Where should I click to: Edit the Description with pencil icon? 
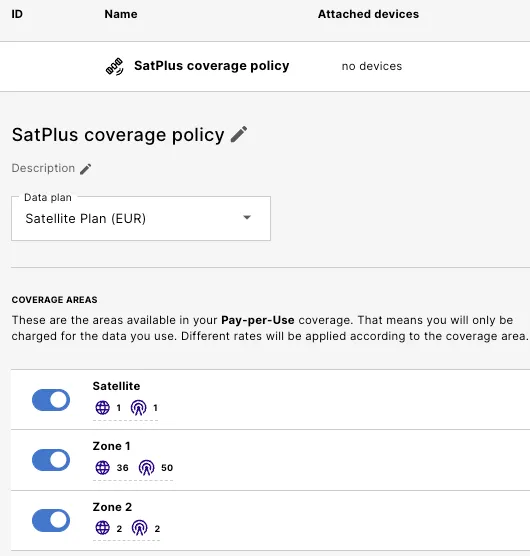click(x=85, y=169)
